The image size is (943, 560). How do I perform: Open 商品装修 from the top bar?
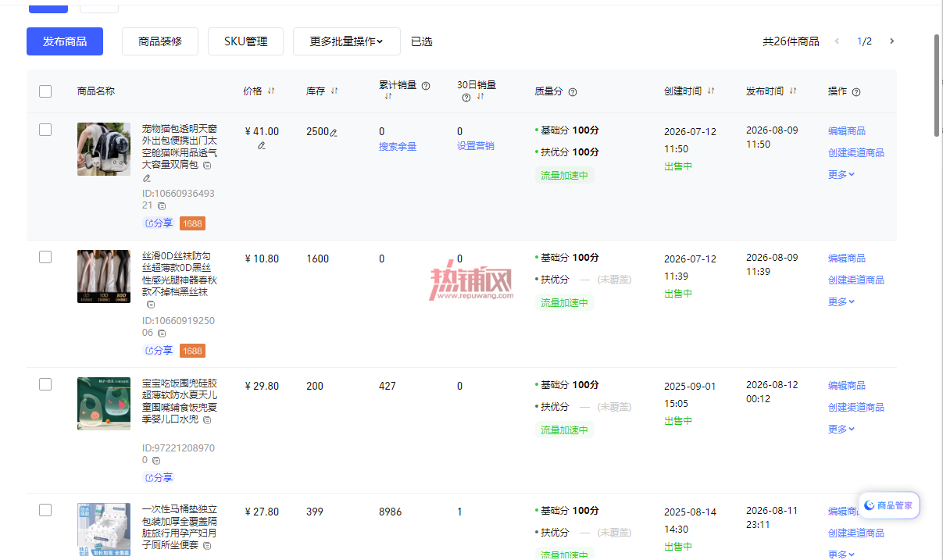pyautogui.click(x=160, y=41)
